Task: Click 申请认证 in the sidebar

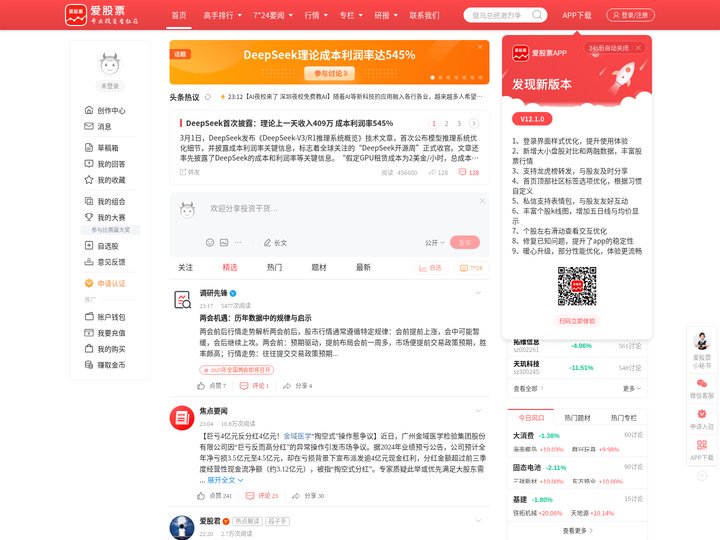Action: click(105, 283)
